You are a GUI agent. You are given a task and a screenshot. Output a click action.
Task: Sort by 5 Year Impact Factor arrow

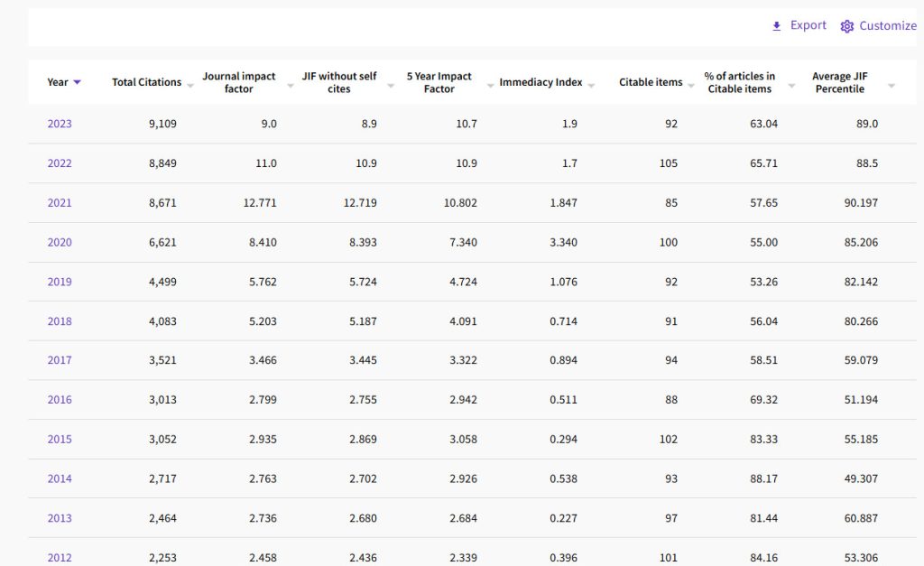(x=490, y=86)
